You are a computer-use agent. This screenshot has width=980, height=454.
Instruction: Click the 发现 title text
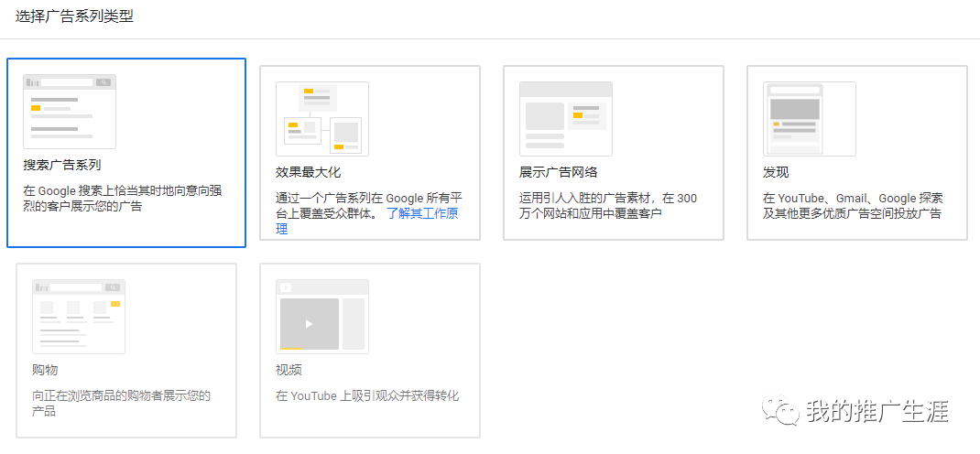[776, 172]
